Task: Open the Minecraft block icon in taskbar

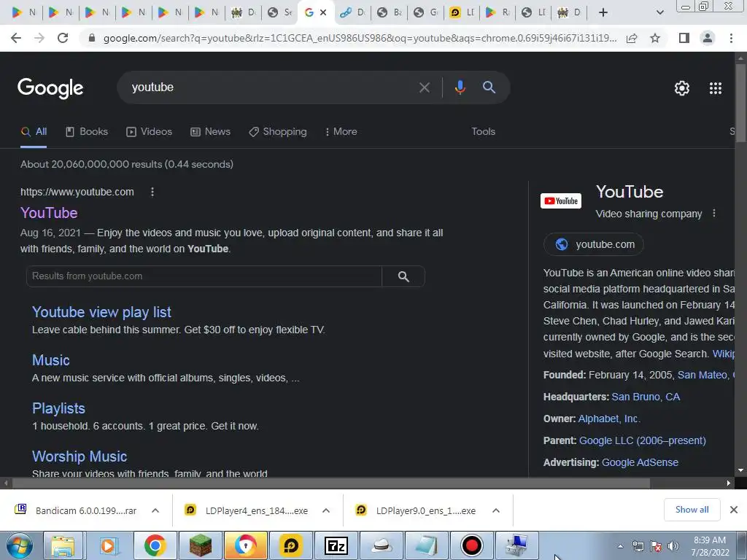Action: [200, 545]
